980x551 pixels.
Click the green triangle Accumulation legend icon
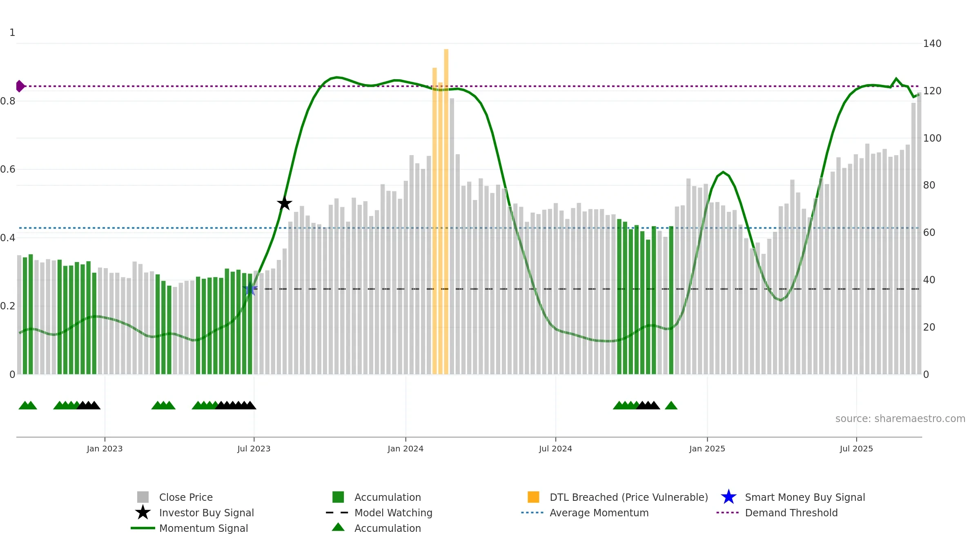point(338,527)
